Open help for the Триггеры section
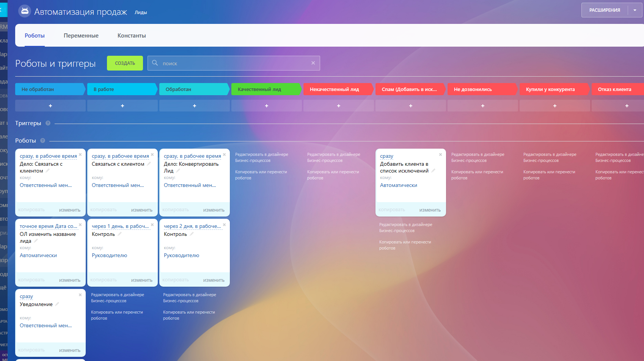This screenshot has height=361, width=644. tap(48, 123)
